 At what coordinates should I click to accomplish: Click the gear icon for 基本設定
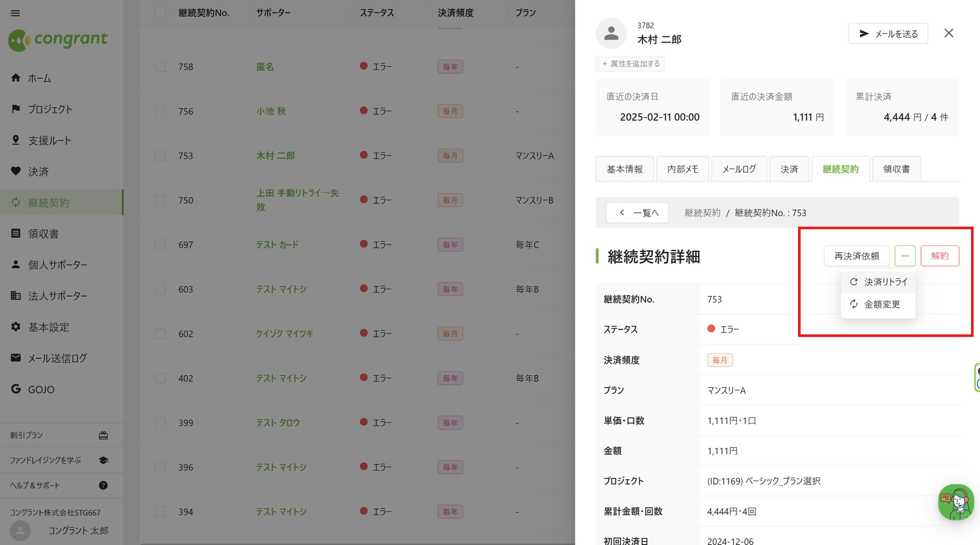pos(16,326)
